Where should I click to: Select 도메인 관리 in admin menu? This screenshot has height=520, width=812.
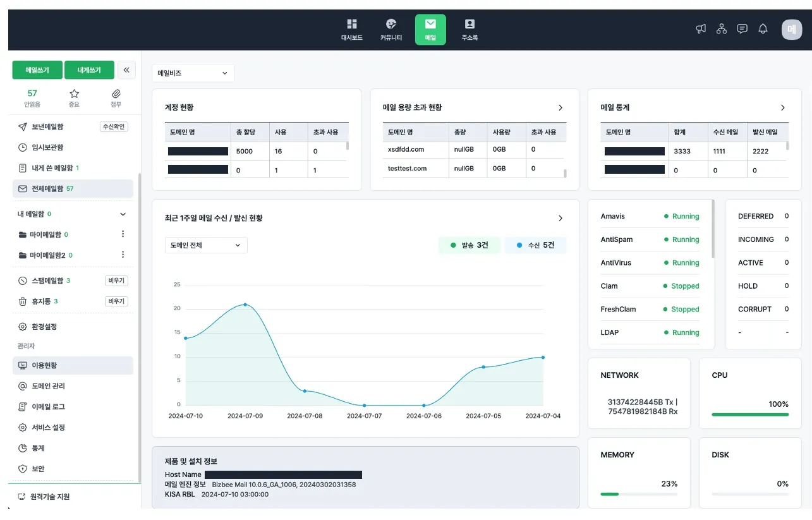click(x=48, y=386)
